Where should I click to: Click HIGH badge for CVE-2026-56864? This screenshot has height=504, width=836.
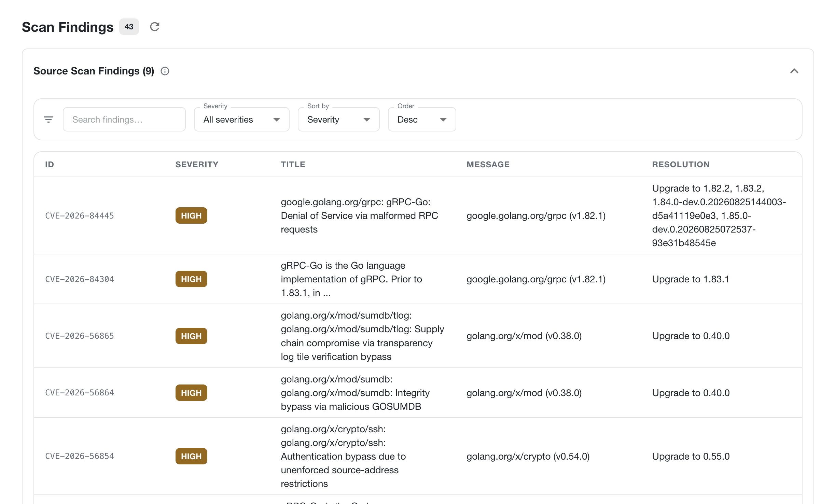click(191, 393)
